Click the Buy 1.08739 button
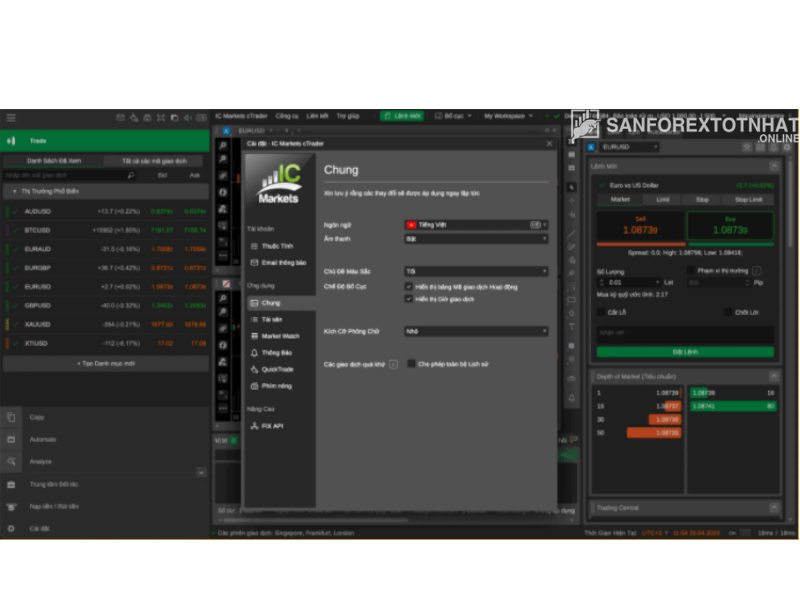The image size is (800, 600). click(x=731, y=226)
